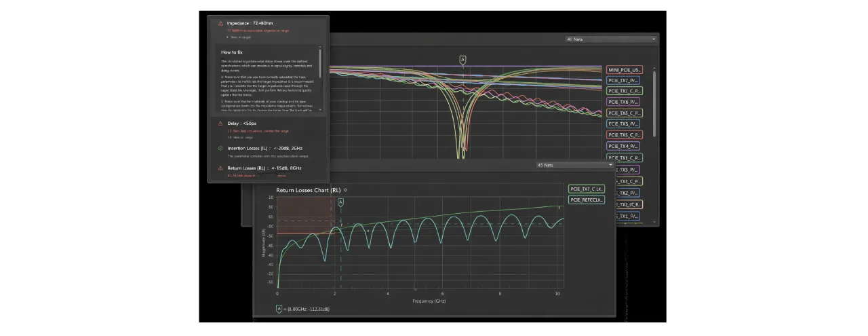Click marker A flag in upper chart

[463, 60]
